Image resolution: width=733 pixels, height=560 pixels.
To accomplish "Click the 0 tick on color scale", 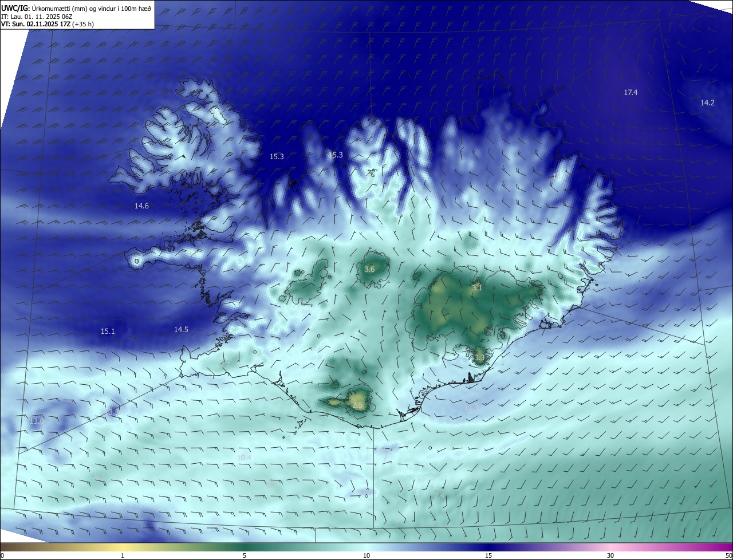I will [2, 555].
